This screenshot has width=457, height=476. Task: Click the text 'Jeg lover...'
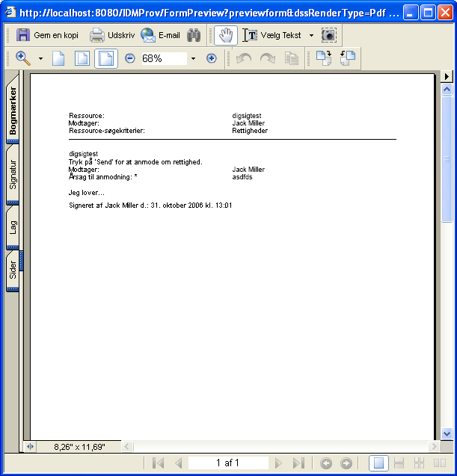(x=87, y=193)
